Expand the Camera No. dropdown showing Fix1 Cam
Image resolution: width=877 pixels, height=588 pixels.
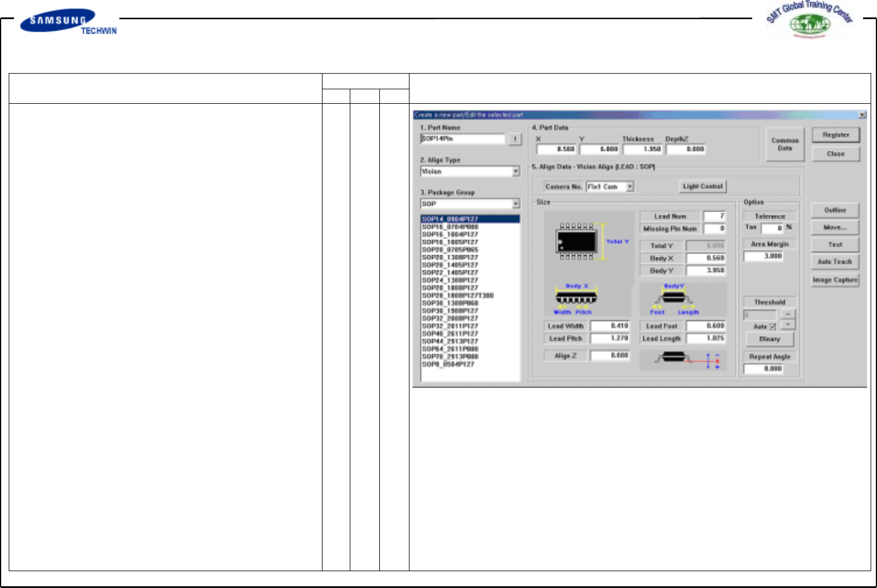pyautogui.click(x=630, y=187)
